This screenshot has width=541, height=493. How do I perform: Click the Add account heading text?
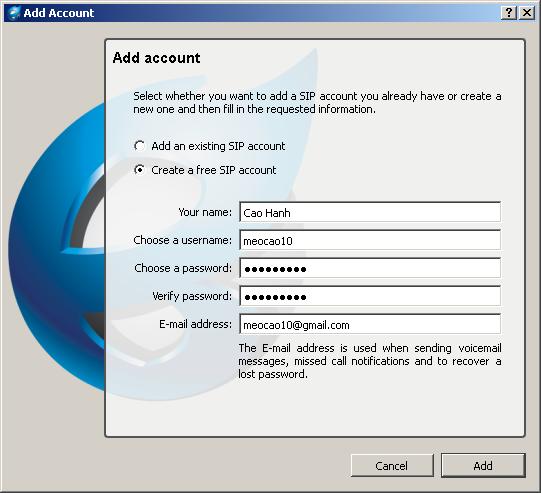pyautogui.click(x=156, y=58)
